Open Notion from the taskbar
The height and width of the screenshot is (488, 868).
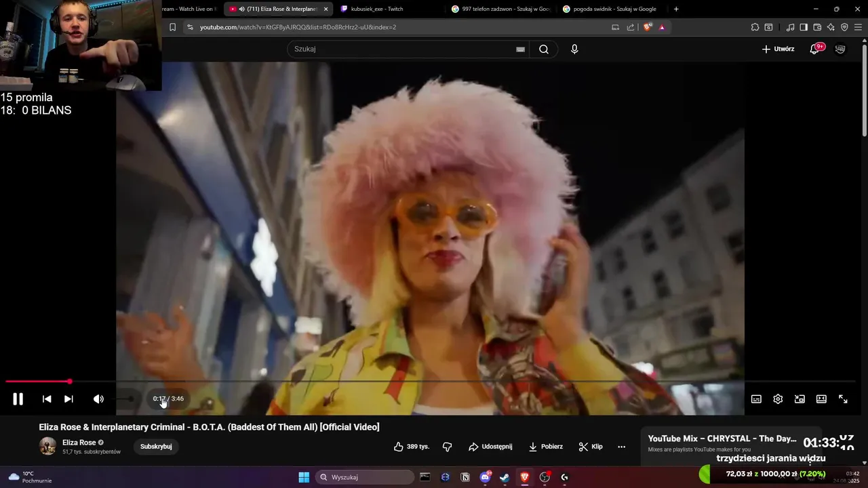pos(465,477)
